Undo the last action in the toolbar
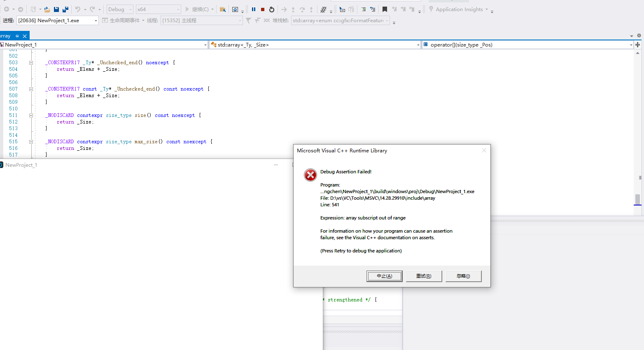Viewport: 644px width, 350px height. (77, 9)
